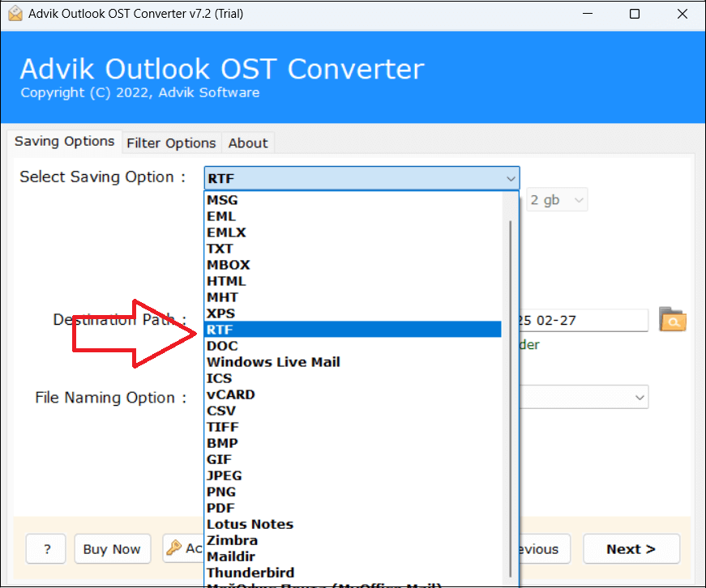Choose vCARD saving format
Screen dimensions: 706x588
click(353, 394)
